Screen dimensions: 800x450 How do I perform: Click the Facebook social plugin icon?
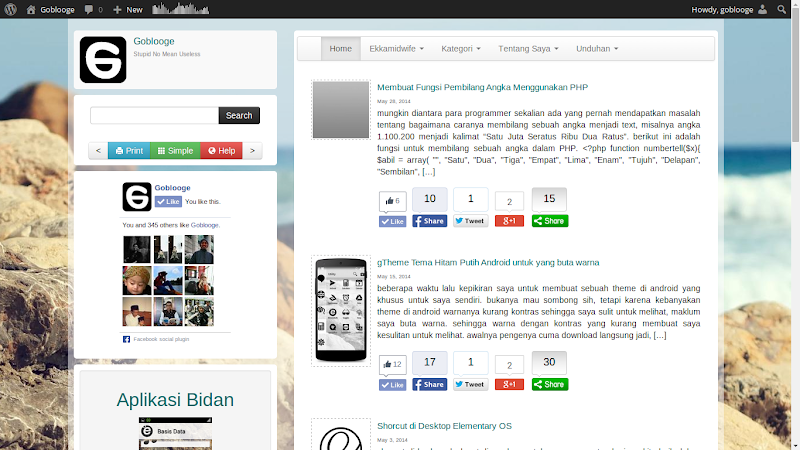click(126, 339)
